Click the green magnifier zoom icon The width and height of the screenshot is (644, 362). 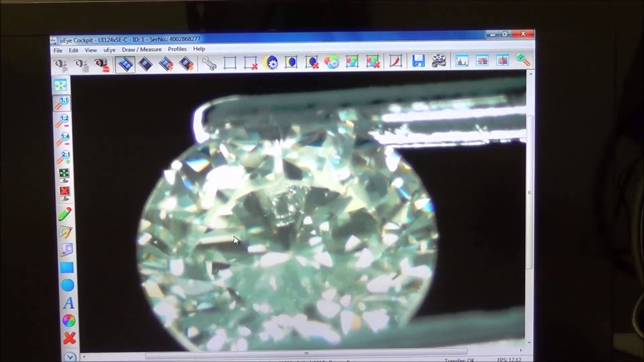[523, 60]
